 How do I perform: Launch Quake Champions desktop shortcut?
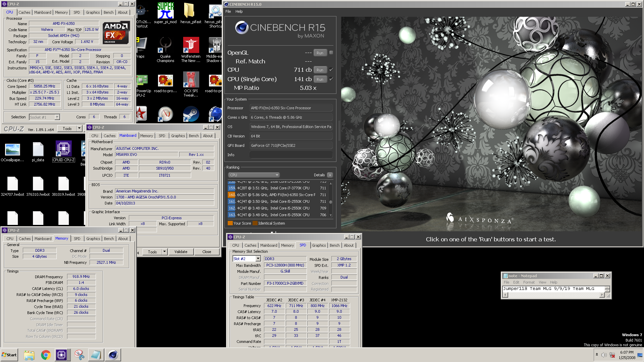165,50
